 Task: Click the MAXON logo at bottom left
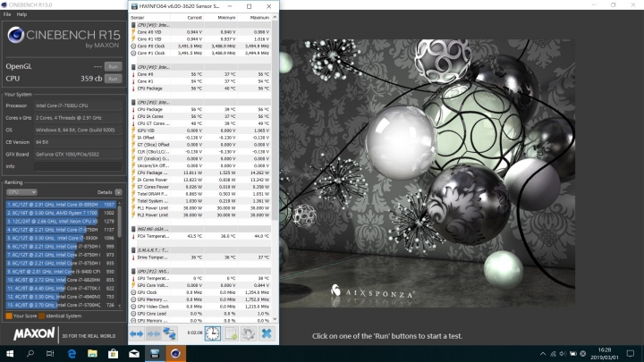(x=34, y=334)
